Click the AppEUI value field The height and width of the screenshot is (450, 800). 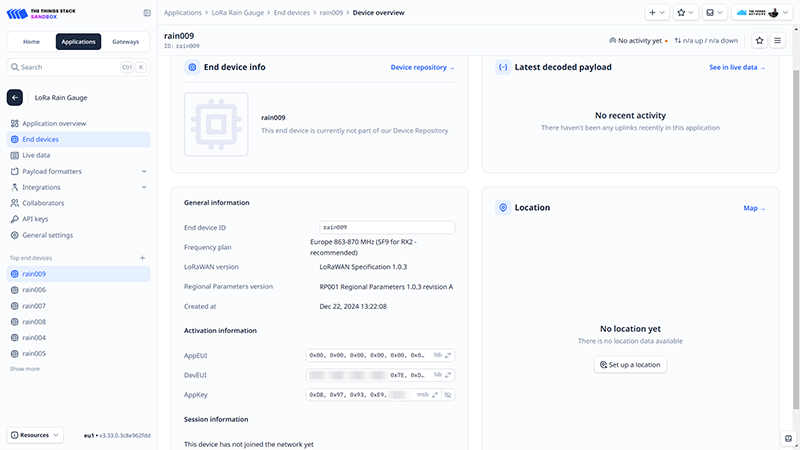[380, 355]
